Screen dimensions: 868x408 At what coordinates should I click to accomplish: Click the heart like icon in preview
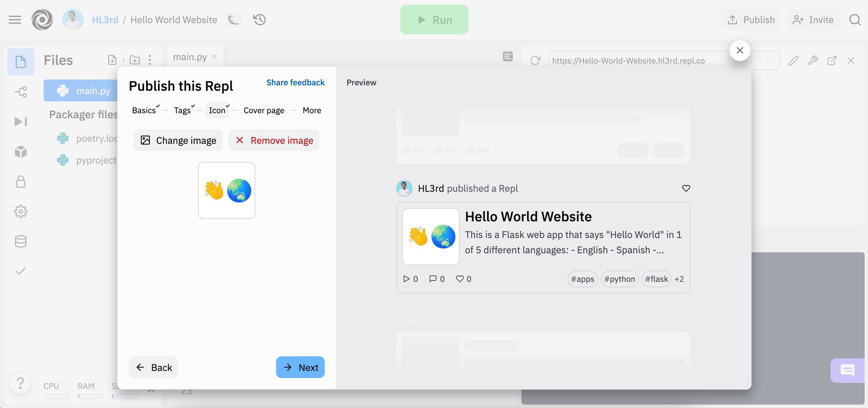686,188
